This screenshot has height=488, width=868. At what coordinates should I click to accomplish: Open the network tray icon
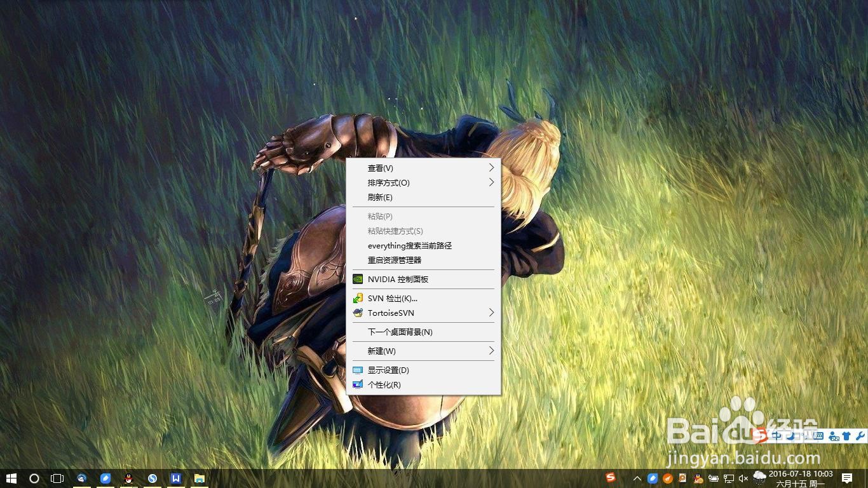[x=729, y=478]
